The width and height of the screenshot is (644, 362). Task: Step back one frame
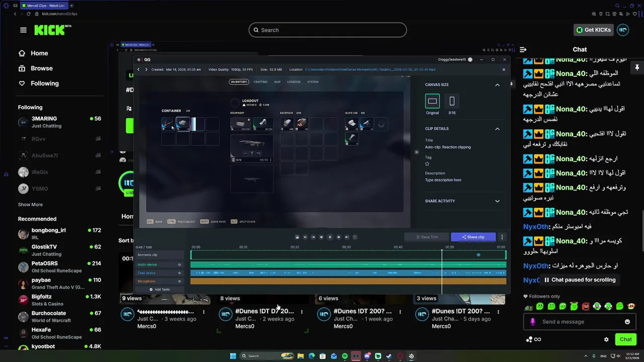pos(321,237)
